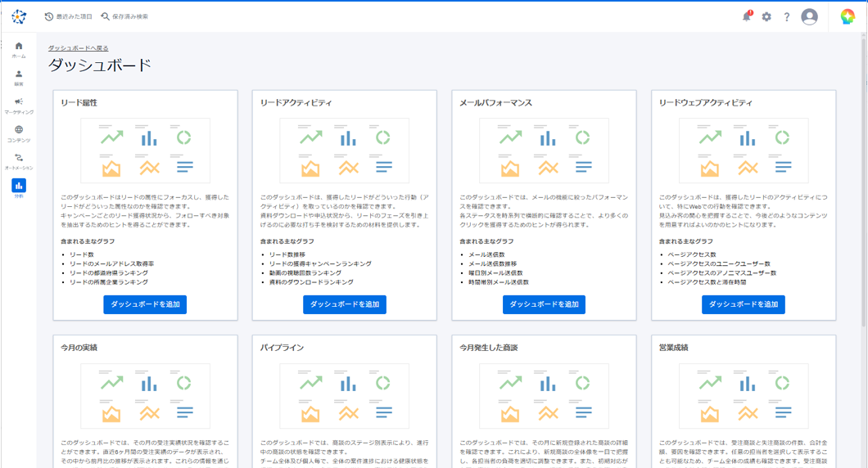868x468 pixels.
Task: Click the 今月の実績 preview thumbnail
Action: click(145, 396)
